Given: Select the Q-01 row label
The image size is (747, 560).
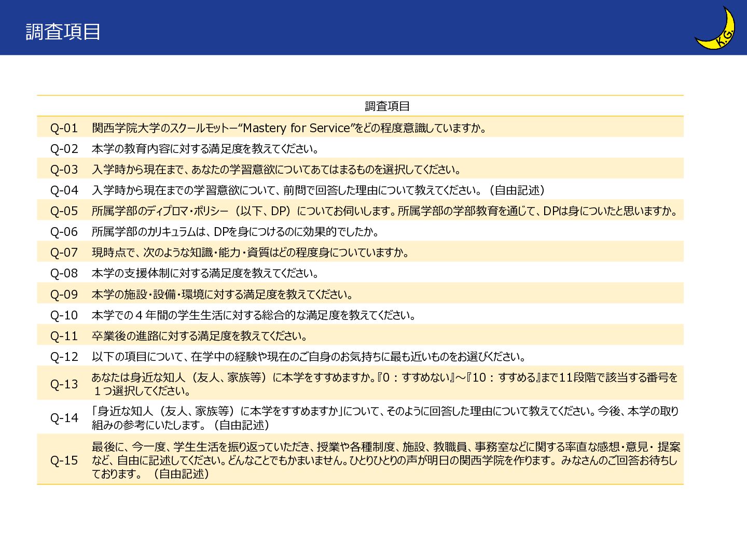Looking at the screenshot, I should (64, 128).
